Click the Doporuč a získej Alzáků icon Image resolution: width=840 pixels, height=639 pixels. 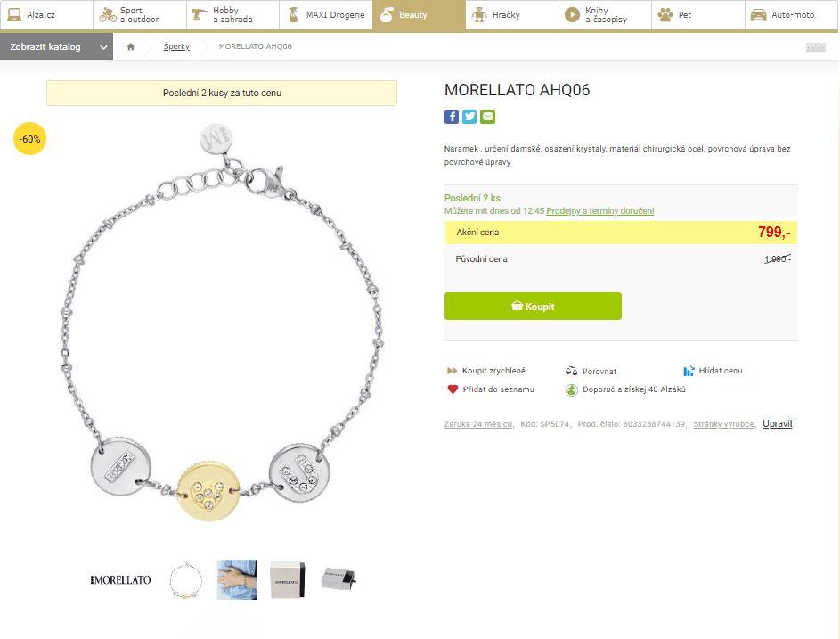tap(572, 389)
